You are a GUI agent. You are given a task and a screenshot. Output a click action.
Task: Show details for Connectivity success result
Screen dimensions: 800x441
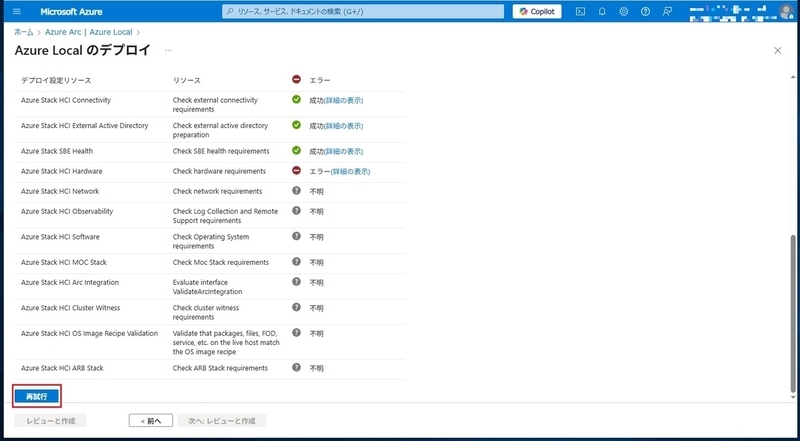(x=343, y=101)
